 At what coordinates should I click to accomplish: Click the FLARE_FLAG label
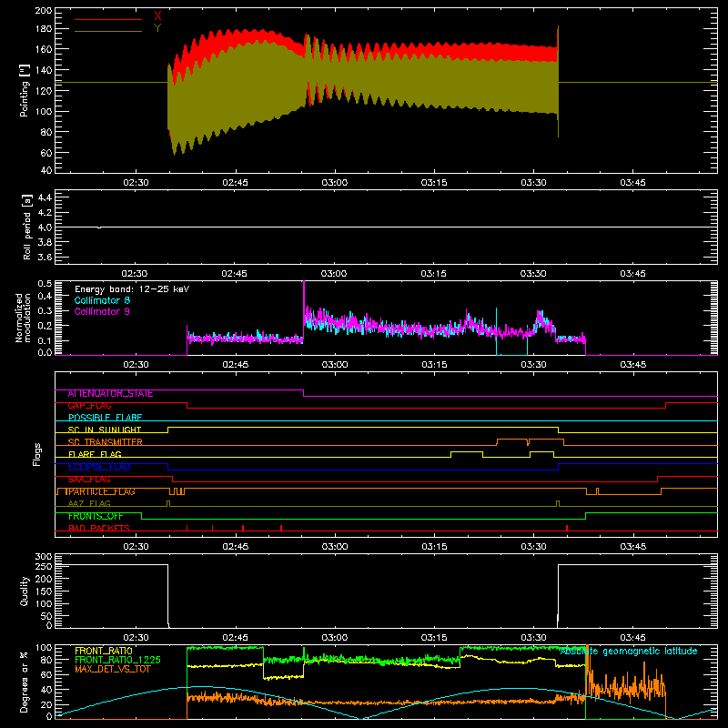95,454
